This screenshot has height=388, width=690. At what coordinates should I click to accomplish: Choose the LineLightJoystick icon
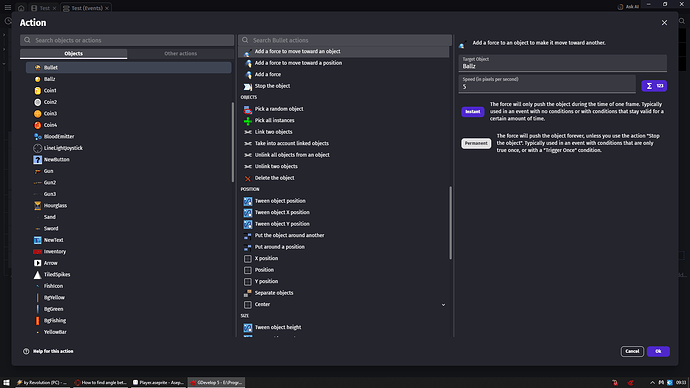point(37,148)
